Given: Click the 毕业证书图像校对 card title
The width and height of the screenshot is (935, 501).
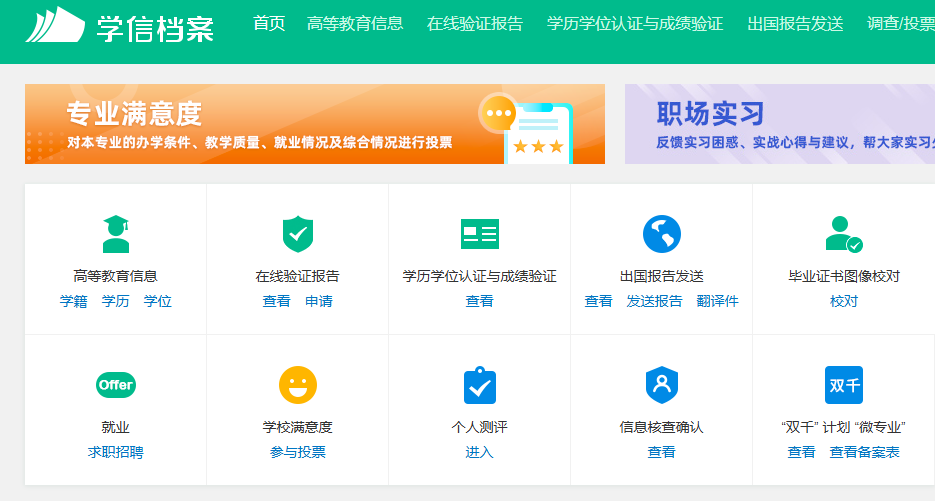Looking at the screenshot, I should pos(844,276).
